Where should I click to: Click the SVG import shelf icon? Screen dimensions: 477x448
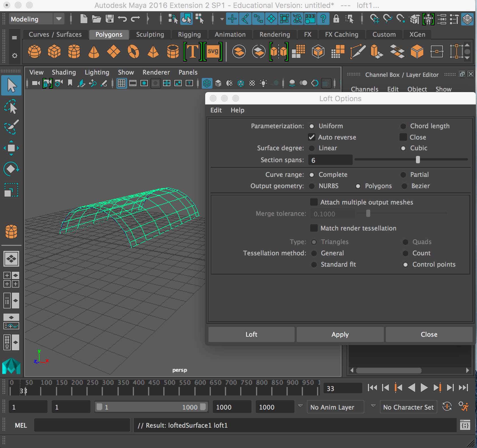click(213, 52)
